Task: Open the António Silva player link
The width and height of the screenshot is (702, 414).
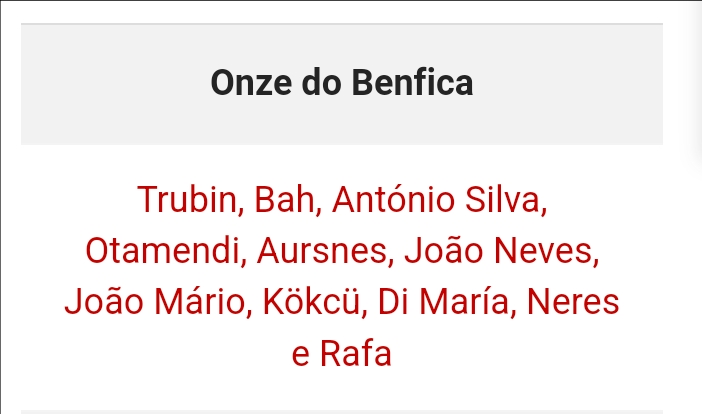Action: 437,199
